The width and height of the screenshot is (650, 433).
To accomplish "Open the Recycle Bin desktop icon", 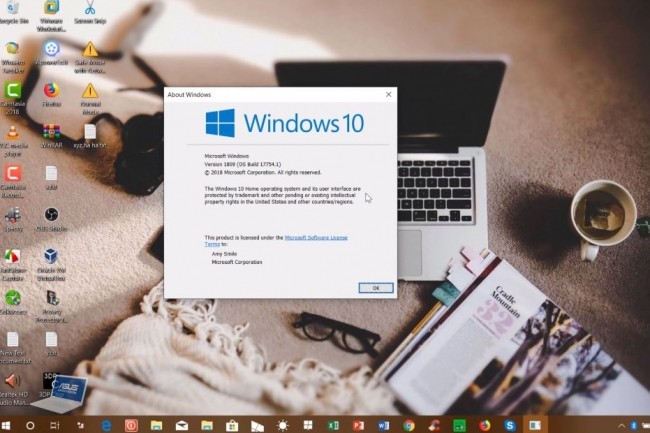I will pyautogui.click(x=13, y=12).
